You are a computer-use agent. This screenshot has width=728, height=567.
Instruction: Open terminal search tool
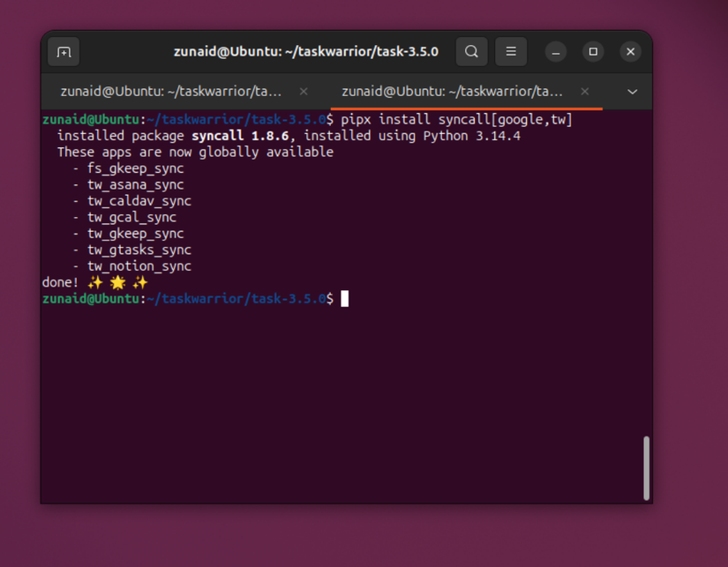coord(471,51)
